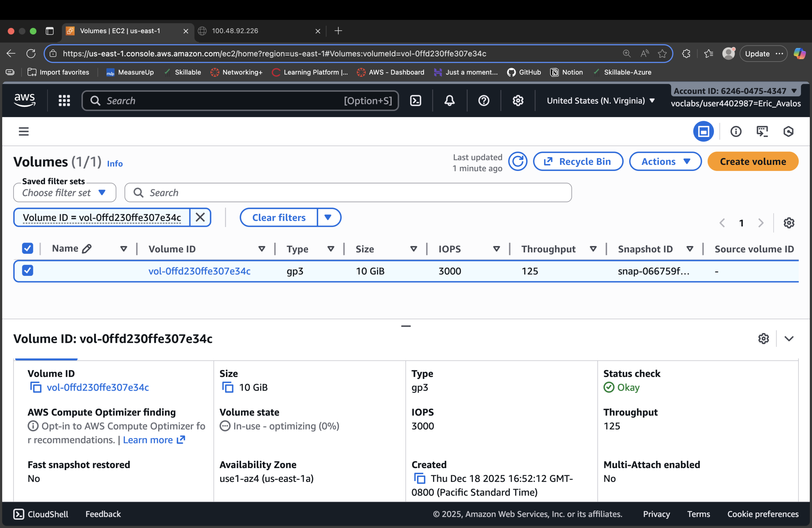The height and width of the screenshot is (528, 812).
Task: Open the Choose filter set dropdown
Action: (x=64, y=192)
